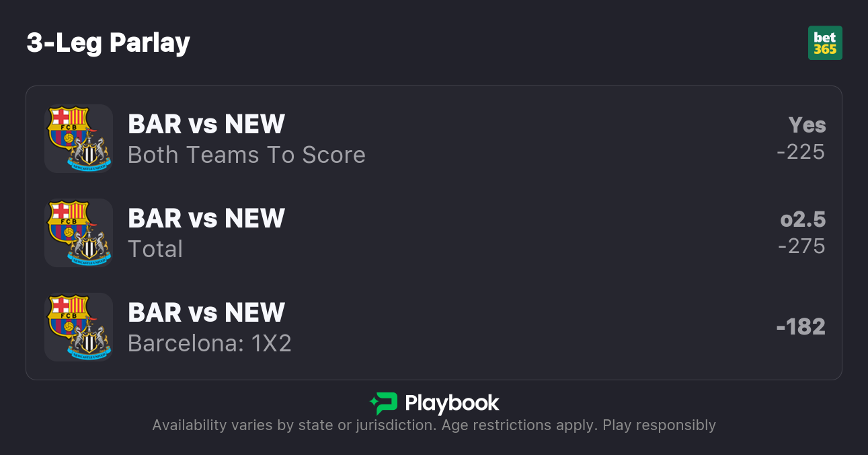The image size is (868, 455).
Task: Click the Playbook wordmark text
Action: [452, 403]
